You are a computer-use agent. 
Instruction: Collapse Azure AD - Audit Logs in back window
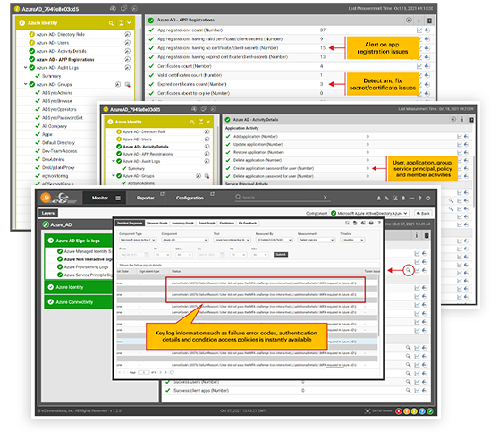pos(25,67)
